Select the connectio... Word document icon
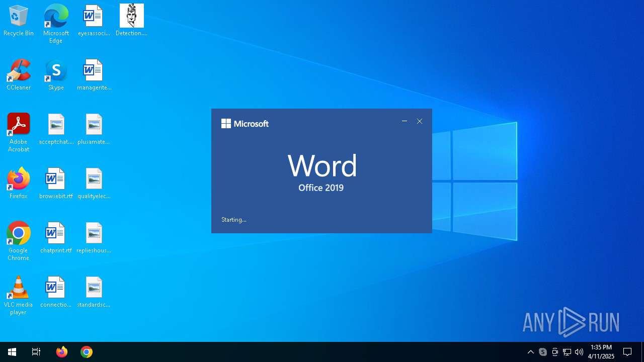 [56, 292]
